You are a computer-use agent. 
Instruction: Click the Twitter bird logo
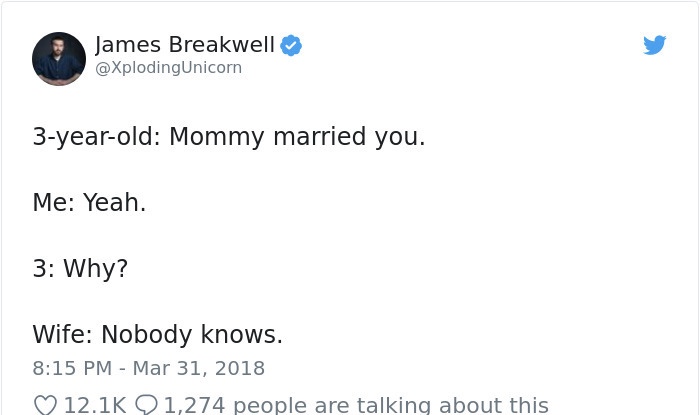coord(654,45)
